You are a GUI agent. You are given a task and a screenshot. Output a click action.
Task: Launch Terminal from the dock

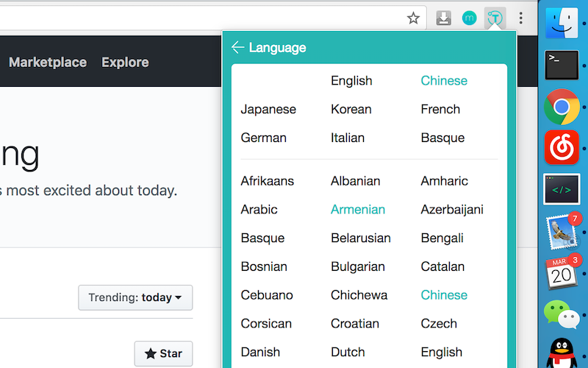562,65
